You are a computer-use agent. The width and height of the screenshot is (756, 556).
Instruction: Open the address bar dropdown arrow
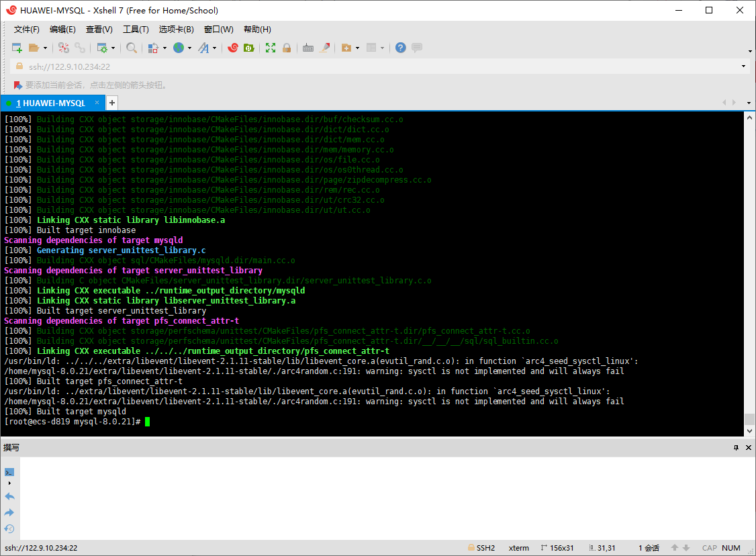point(743,66)
